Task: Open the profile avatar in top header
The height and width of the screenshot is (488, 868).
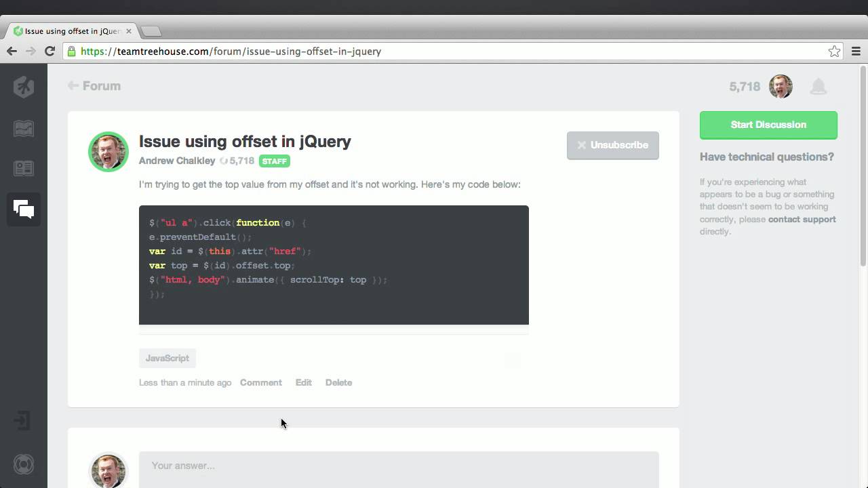Action: (781, 86)
